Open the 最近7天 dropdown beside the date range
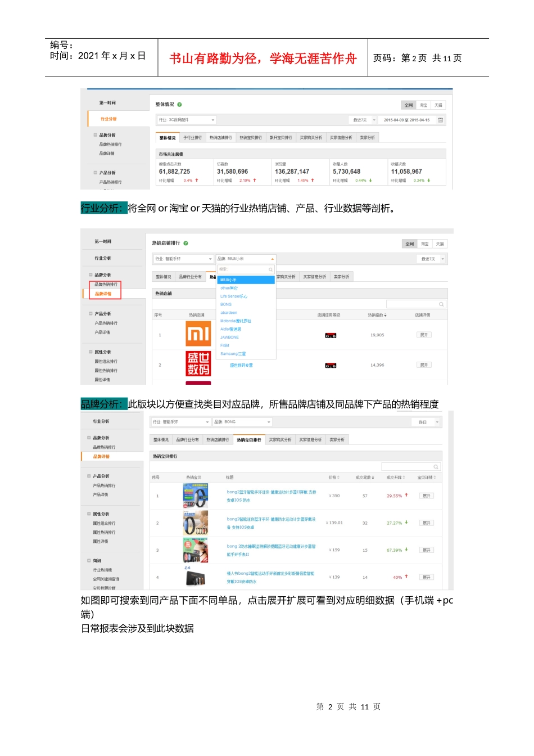 click(363, 120)
